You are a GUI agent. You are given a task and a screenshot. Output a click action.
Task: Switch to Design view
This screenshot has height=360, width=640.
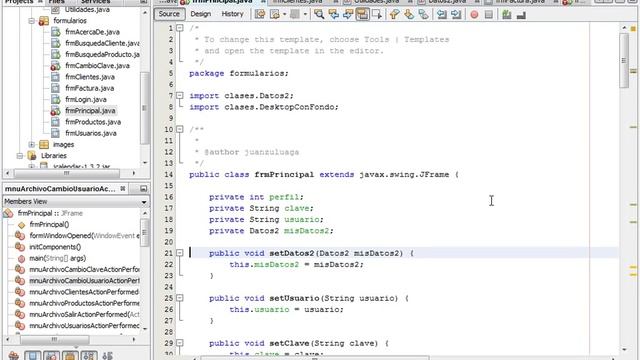[201, 14]
